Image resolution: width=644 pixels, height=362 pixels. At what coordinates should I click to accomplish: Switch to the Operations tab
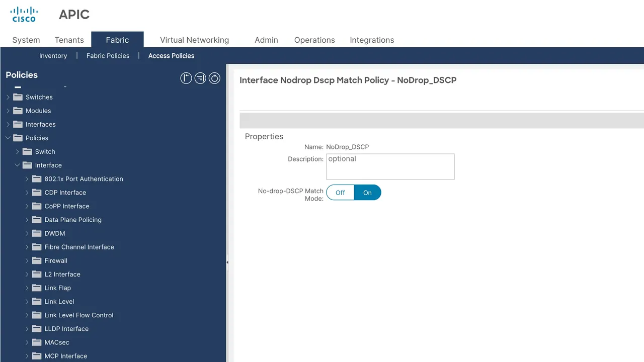[x=314, y=40]
